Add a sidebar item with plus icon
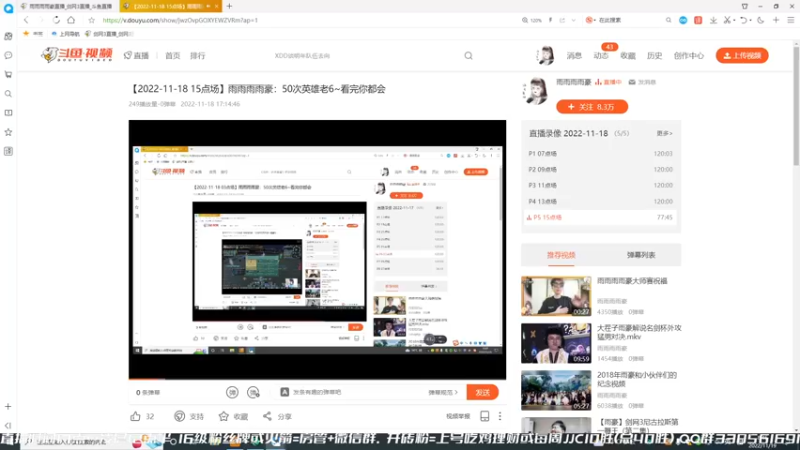Viewport: 800px width, 450px height. (8, 407)
